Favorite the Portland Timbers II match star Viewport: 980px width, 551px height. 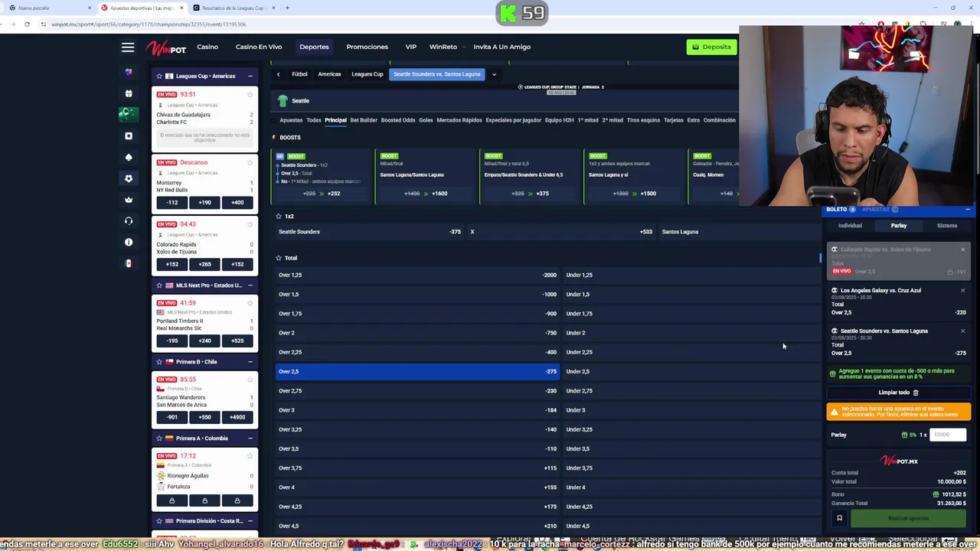[250, 303]
